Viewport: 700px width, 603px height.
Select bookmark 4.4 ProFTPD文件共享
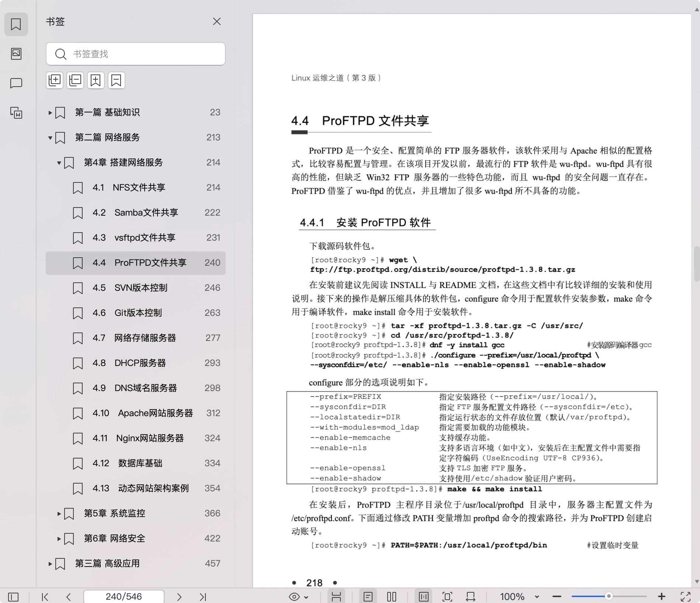pyautogui.click(x=136, y=263)
